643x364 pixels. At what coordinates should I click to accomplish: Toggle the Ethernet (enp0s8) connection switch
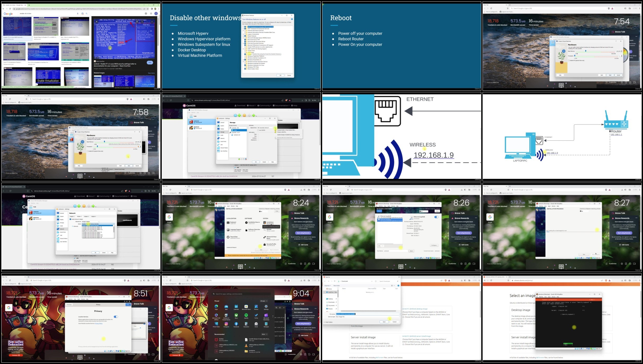(436, 217)
